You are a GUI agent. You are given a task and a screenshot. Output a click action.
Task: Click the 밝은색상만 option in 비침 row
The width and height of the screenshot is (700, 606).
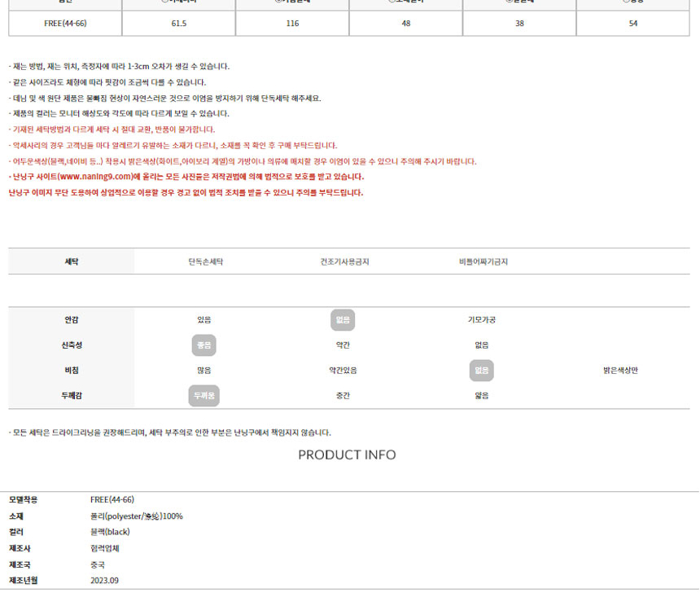620,371
